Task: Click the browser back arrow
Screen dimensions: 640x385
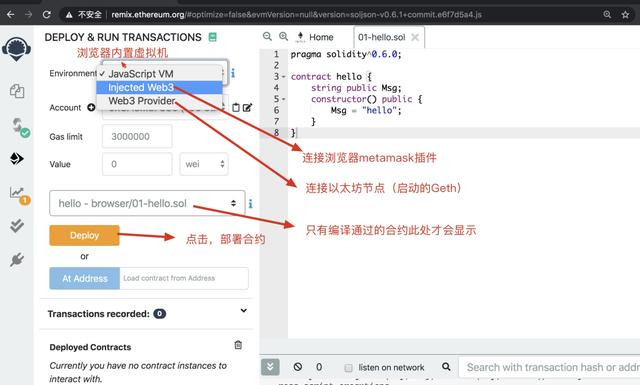Action: point(11,14)
